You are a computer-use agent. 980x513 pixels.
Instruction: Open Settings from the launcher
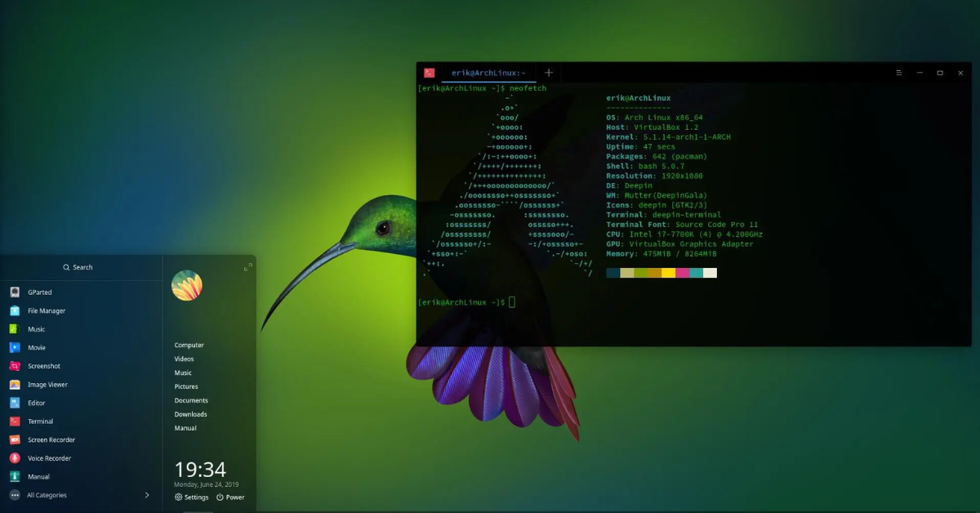[x=192, y=497]
